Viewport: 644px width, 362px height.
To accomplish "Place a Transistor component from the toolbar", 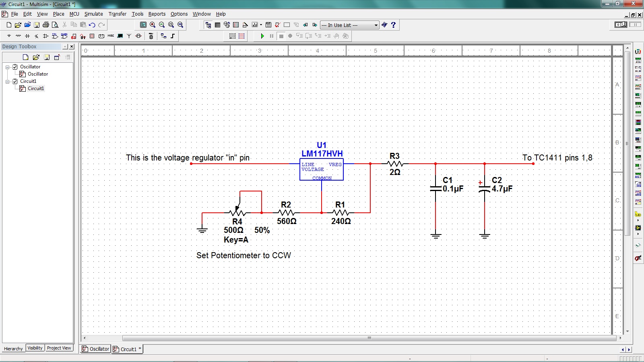I will tap(37, 36).
